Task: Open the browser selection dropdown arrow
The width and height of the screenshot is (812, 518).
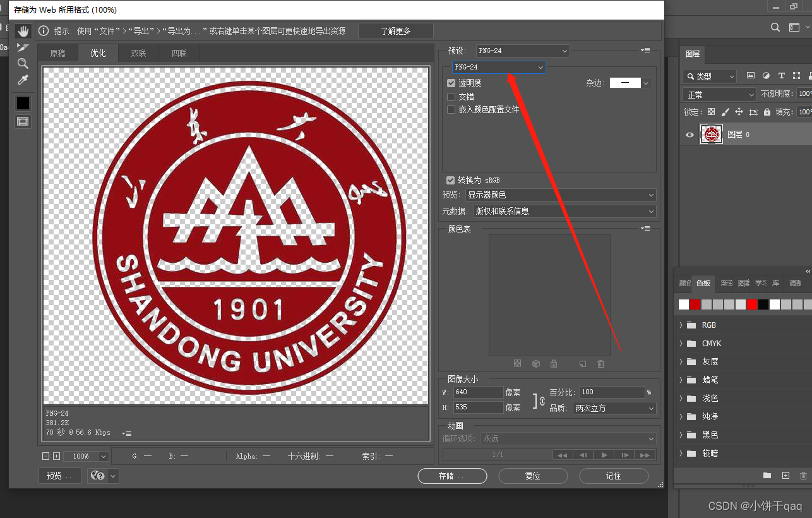Action: [x=114, y=476]
